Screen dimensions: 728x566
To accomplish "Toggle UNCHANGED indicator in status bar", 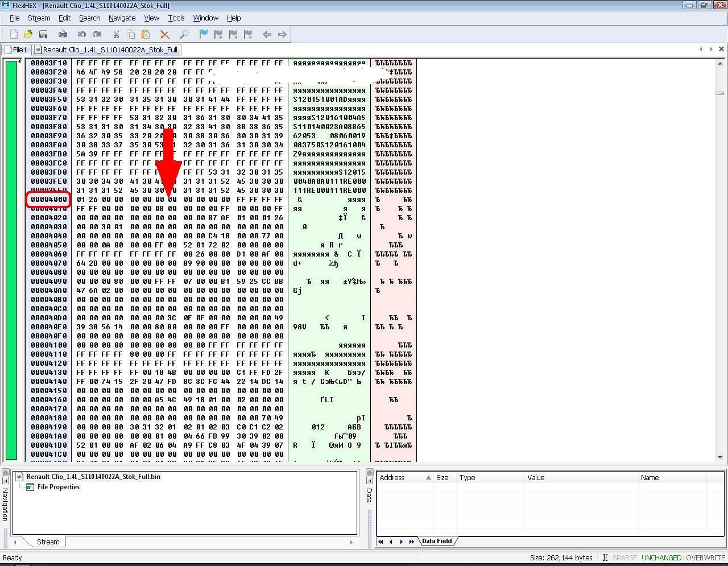I will (661, 557).
